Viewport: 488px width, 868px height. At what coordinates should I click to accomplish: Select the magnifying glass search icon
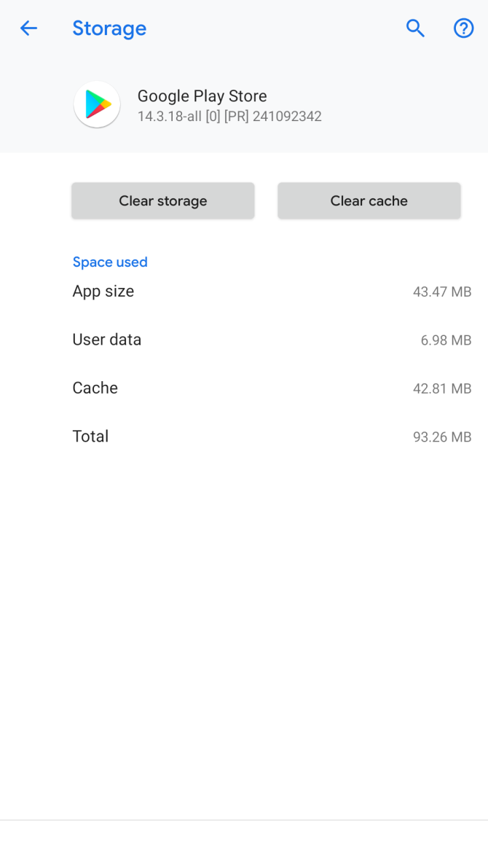415,28
